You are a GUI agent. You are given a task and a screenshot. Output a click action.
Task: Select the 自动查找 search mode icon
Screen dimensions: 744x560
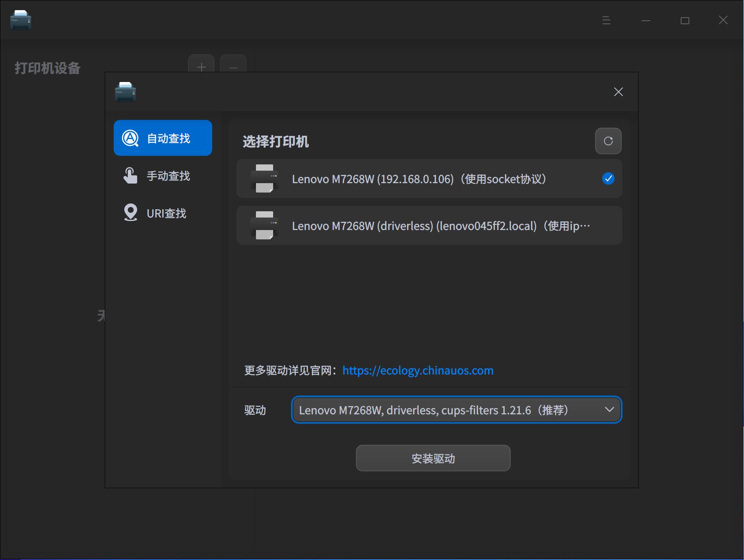(130, 137)
